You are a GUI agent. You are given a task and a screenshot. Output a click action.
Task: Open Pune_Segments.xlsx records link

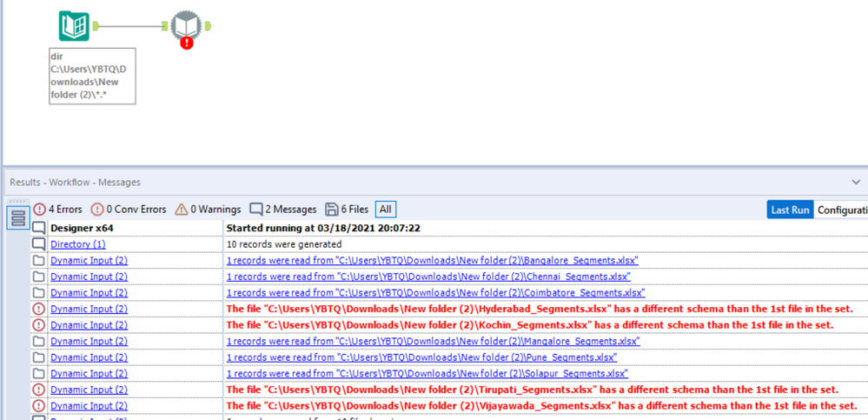pos(421,357)
